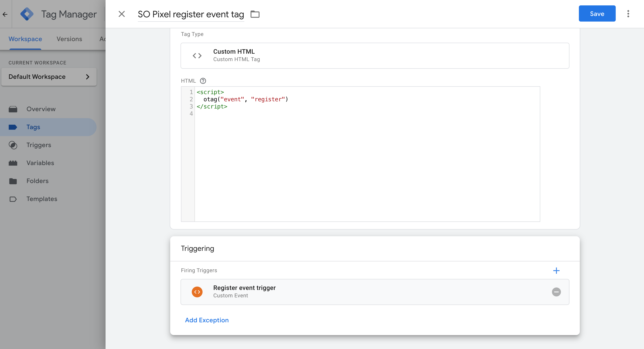Add a firing trigger with plus icon
The width and height of the screenshot is (644, 349).
click(x=556, y=270)
